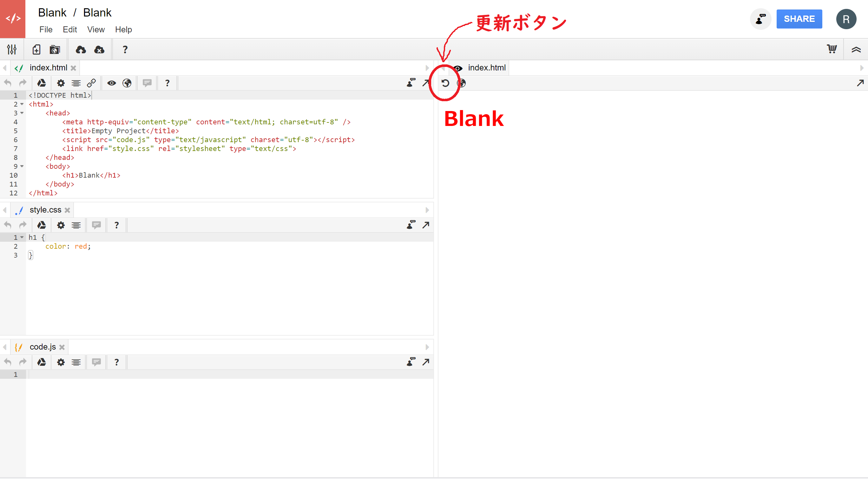Screen dimensions: 868x479
Task: Pop out the style.css editor with arrow icon
Action: 426,225
